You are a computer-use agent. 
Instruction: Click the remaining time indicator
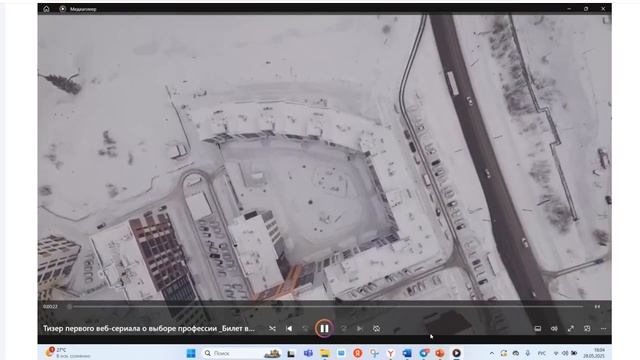[597, 307]
